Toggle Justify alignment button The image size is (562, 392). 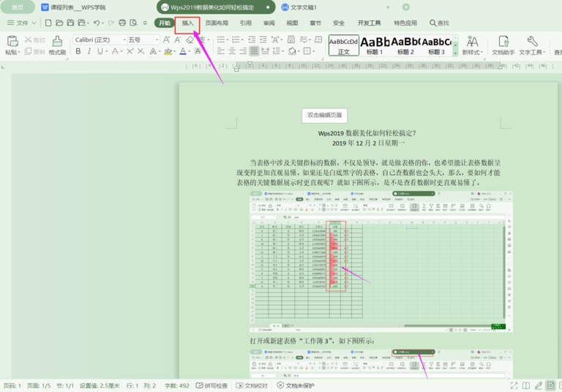tap(254, 51)
